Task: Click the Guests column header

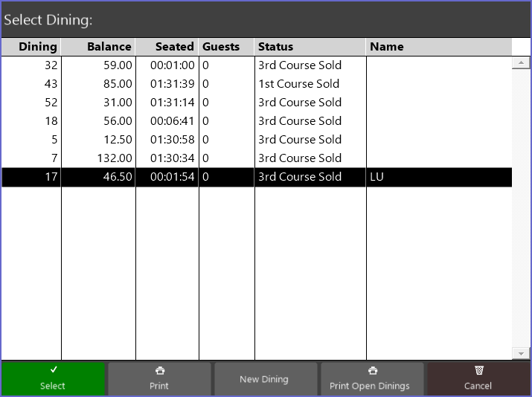Action: tap(226, 47)
